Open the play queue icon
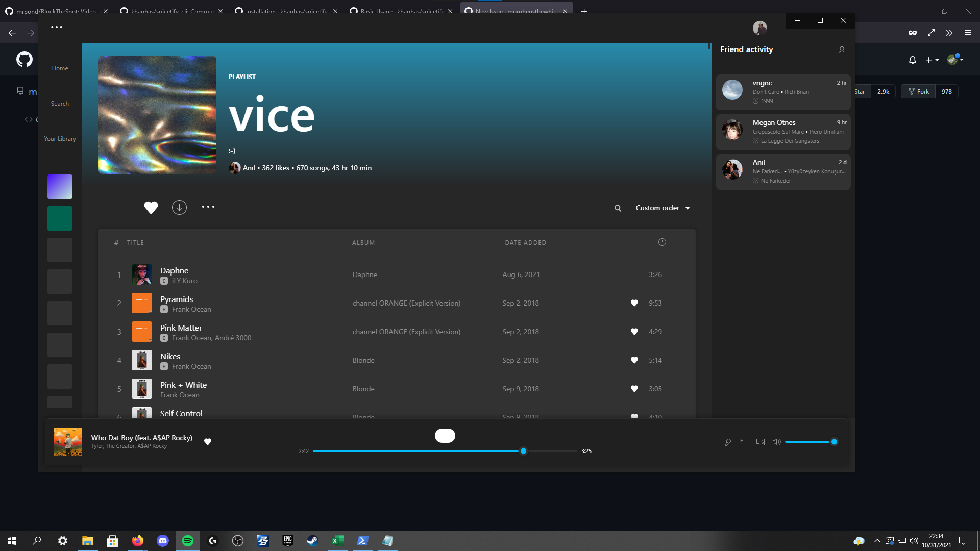980x551 pixels. 744,442
